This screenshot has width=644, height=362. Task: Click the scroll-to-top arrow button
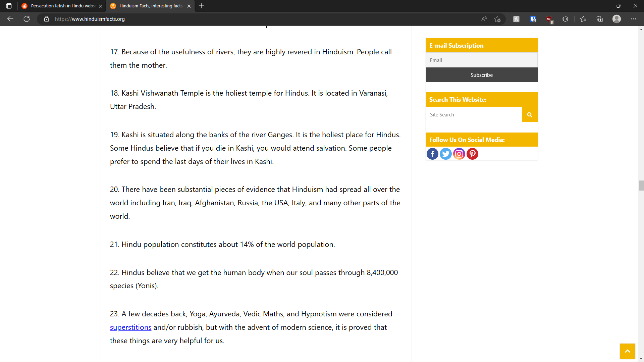point(627,351)
